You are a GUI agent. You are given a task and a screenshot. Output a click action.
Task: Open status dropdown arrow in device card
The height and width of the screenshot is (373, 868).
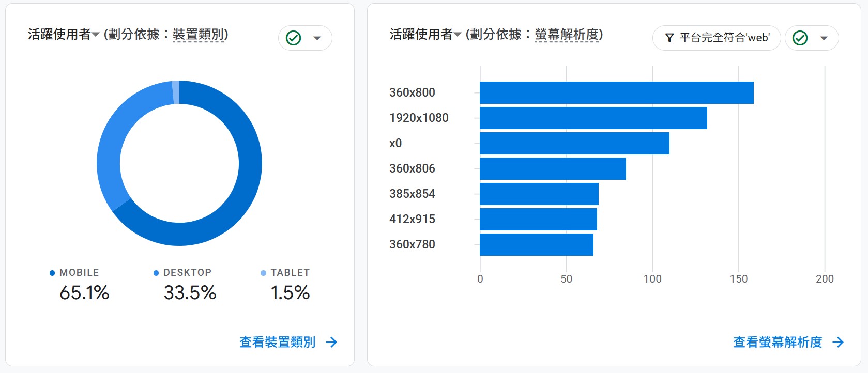click(317, 38)
